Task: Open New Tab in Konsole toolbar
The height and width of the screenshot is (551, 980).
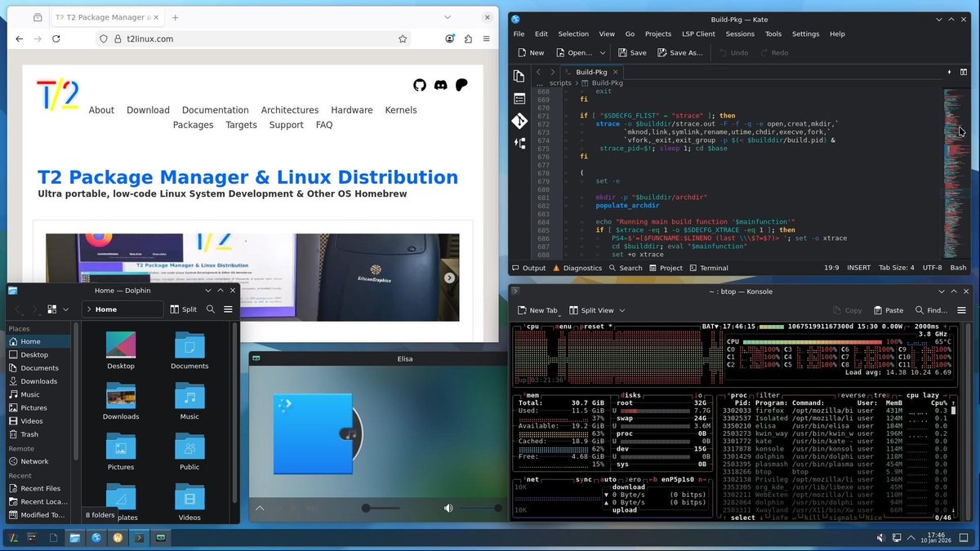Action: 537,310
